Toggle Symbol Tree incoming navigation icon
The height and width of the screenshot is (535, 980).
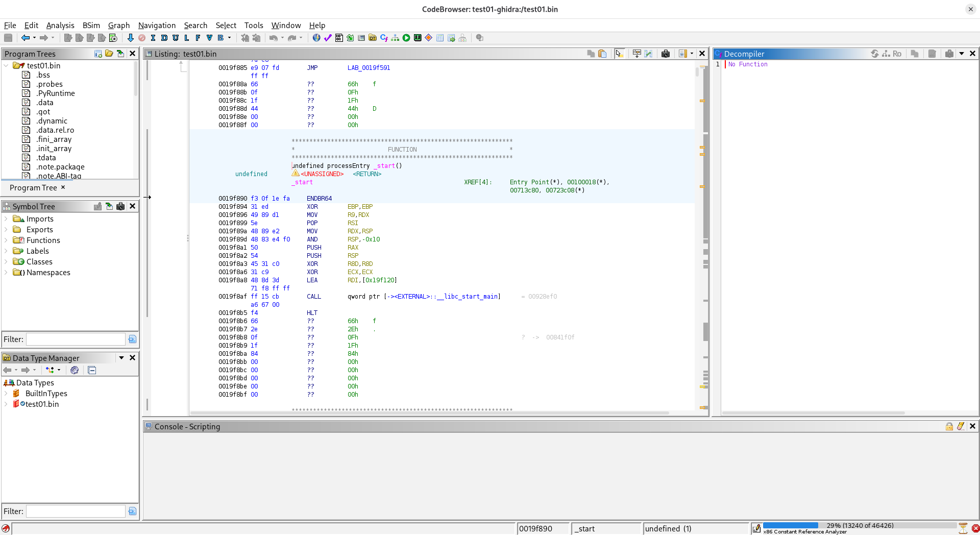pos(109,206)
